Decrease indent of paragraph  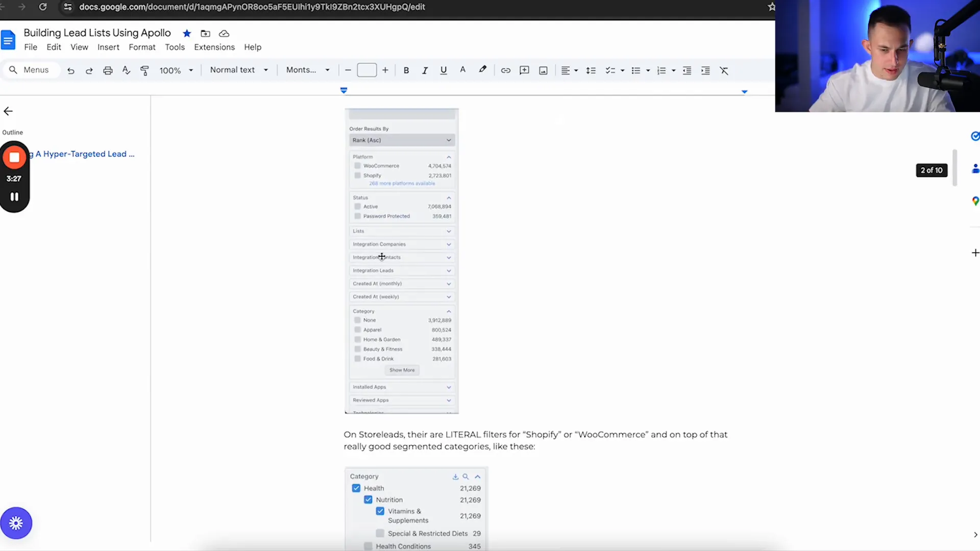687,70
